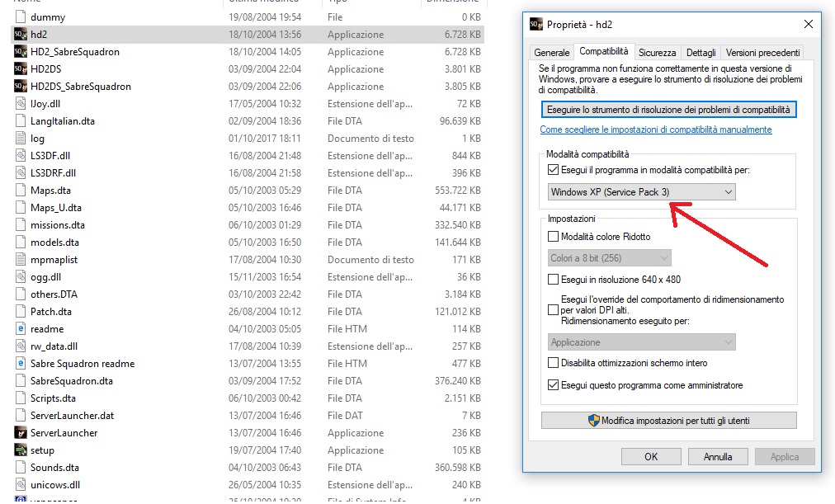The width and height of the screenshot is (835, 504).
Task: Select the HD2_SabreSquadron application icon
Action: coord(21,52)
